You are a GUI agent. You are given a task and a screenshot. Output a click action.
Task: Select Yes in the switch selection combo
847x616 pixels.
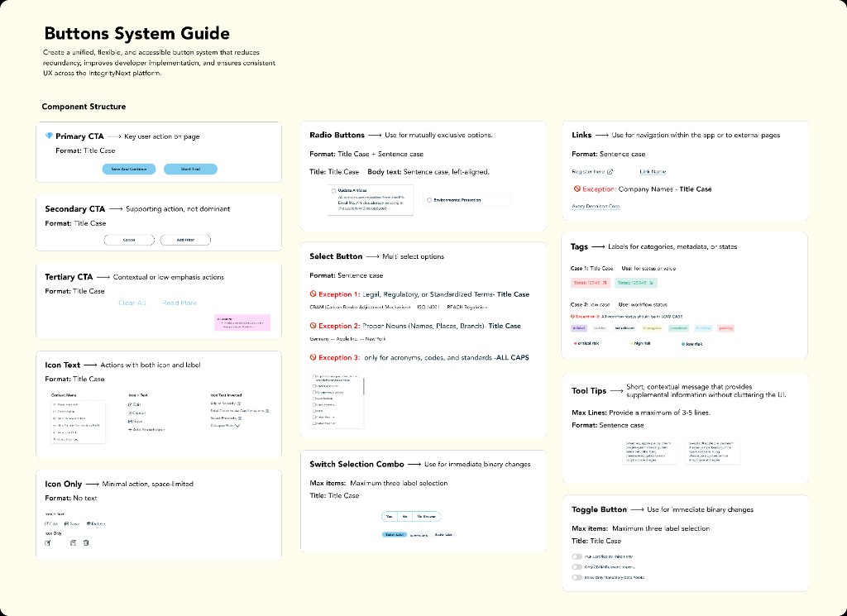[x=389, y=517]
